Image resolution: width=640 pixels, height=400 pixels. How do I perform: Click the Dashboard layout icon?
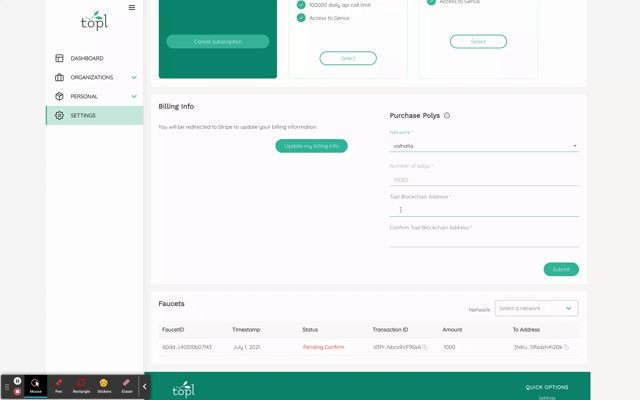[x=59, y=58]
